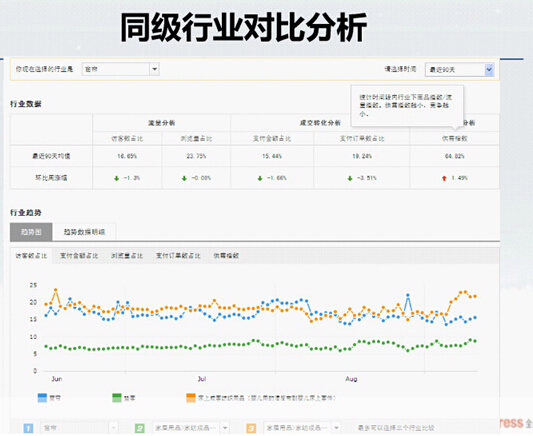
Task: Select the 供需指数 chart tab
Action: (226, 256)
